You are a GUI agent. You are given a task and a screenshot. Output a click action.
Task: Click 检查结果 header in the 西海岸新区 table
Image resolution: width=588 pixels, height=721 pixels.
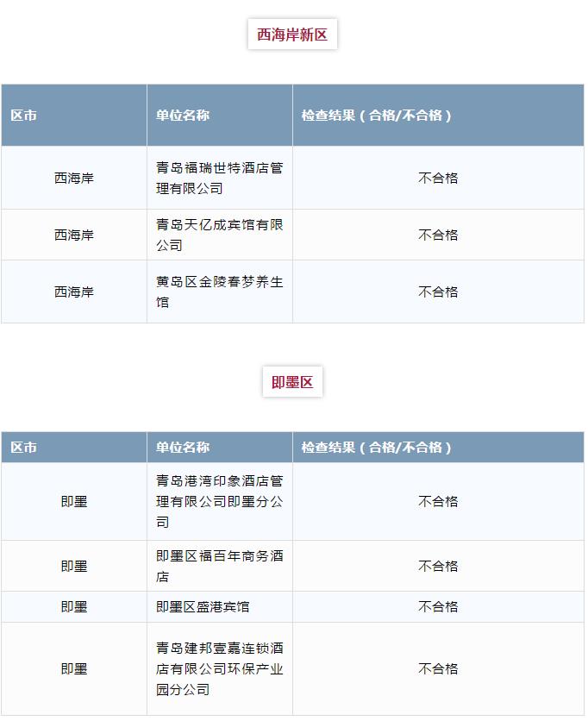click(377, 116)
